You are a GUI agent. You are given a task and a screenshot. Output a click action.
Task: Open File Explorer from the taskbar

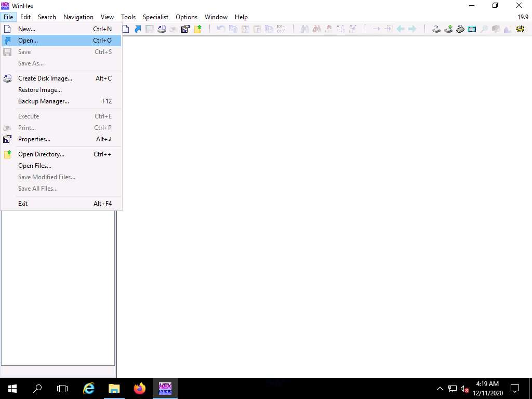click(114, 389)
